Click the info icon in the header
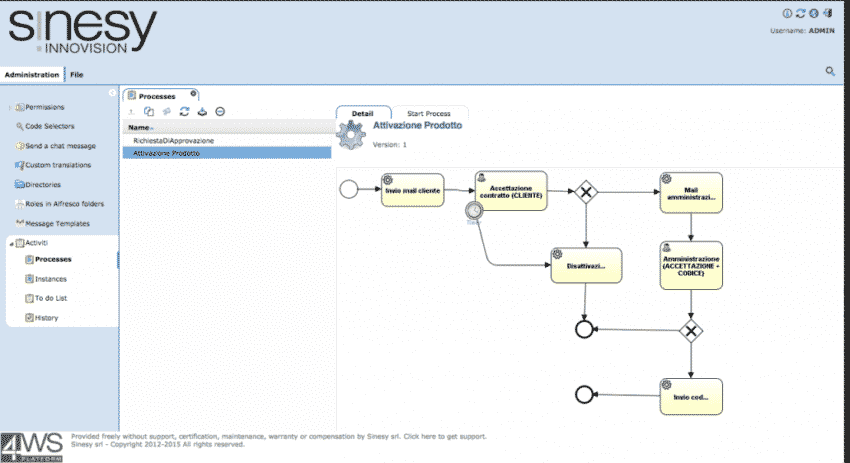Screen dimensions: 850x463 pos(787,14)
